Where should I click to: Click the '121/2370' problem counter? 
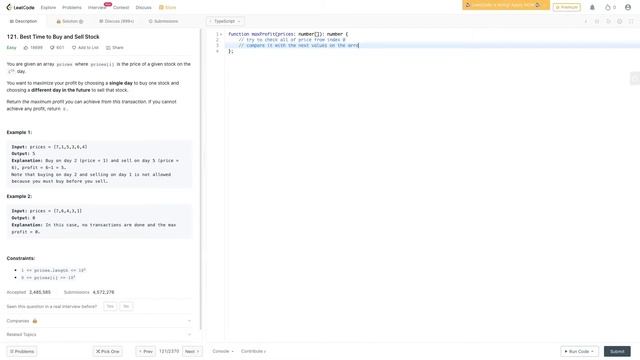(x=169, y=351)
